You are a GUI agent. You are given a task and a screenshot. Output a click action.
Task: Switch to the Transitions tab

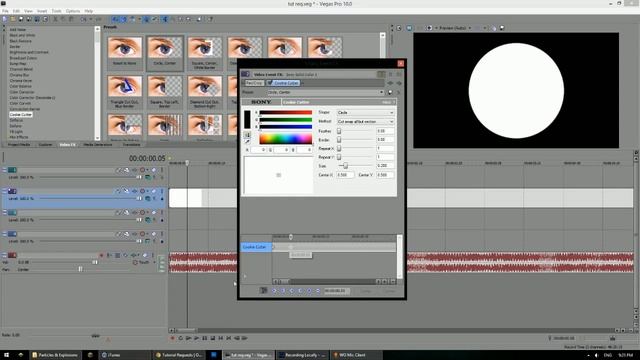tap(131, 144)
